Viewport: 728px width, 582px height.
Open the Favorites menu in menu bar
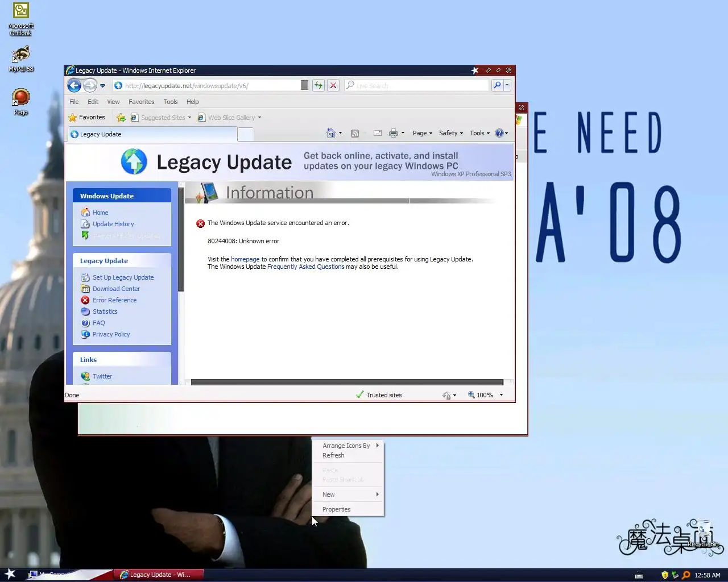click(141, 102)
